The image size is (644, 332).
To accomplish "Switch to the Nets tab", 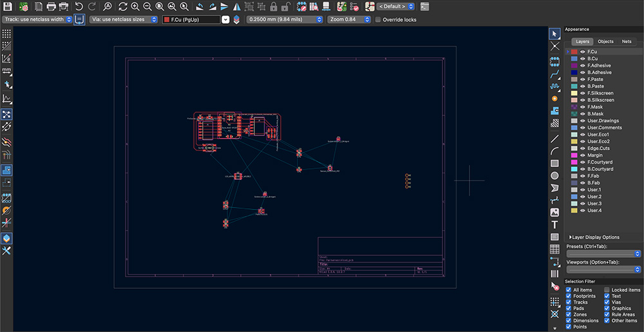I will pyautogui.click(x=627, y=41).
